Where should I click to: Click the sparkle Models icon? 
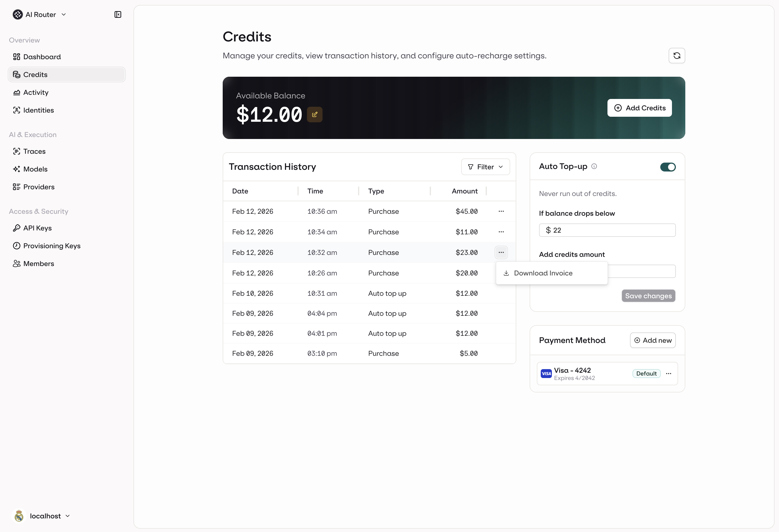17,169
